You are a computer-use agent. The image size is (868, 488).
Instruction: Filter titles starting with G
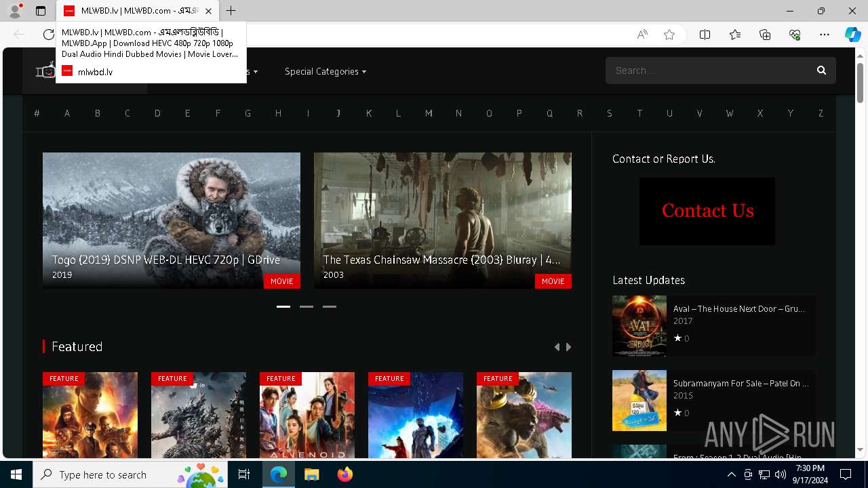248,113
